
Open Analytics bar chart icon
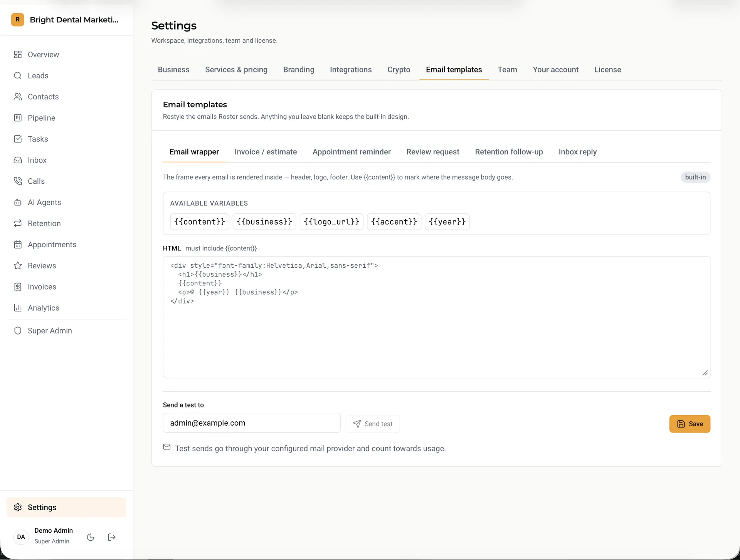coord(18,308)
